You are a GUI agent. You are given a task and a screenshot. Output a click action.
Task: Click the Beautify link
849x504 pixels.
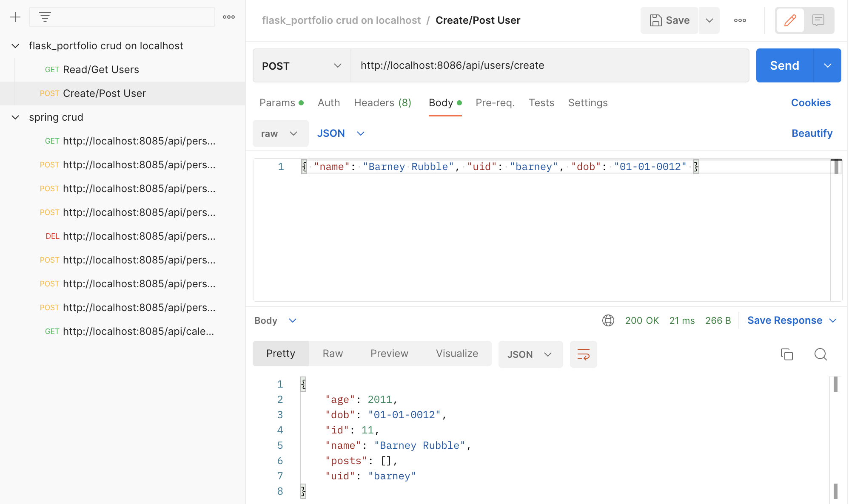[812, 133]
